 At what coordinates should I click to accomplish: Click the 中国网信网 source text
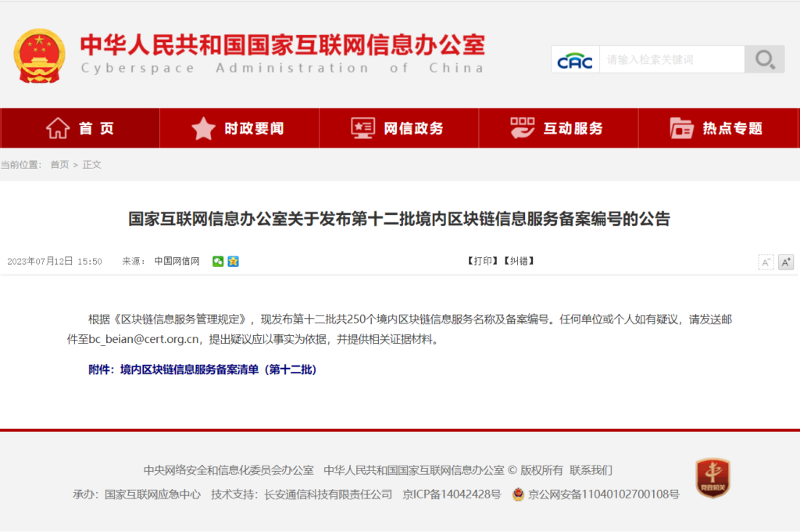[177, 261]
